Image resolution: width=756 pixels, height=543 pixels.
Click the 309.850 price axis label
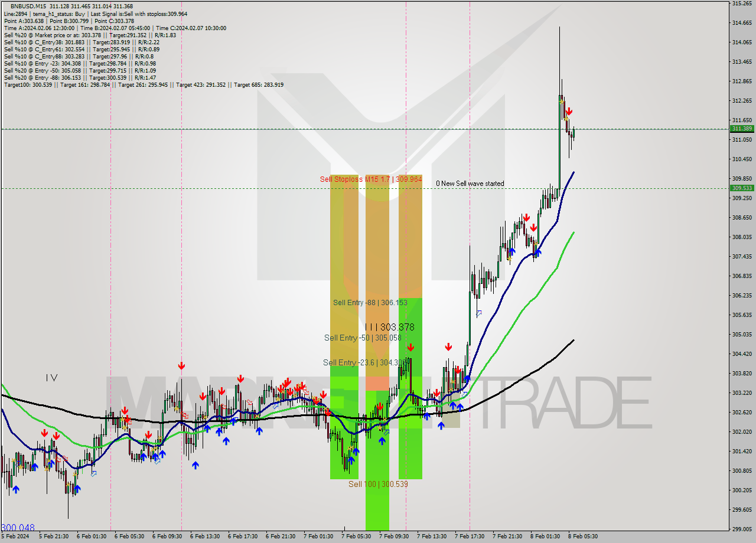[742, 179]
